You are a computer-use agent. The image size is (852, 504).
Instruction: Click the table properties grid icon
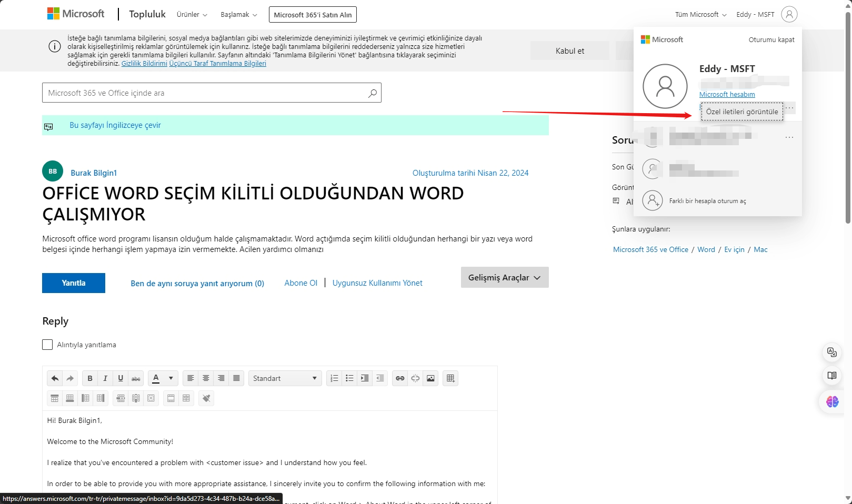coord(186,398)
